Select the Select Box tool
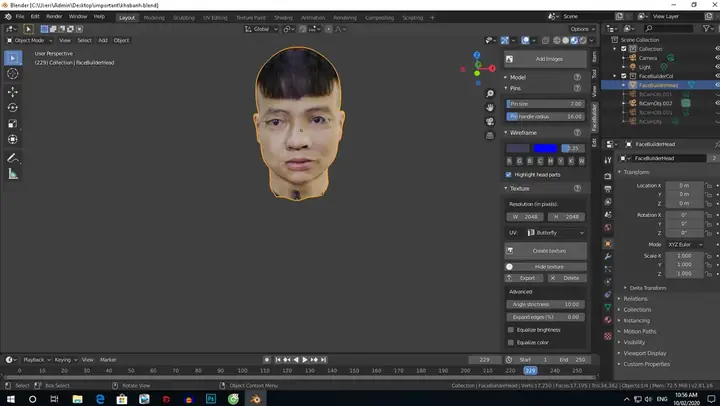This screenshot has height=406, width=720. pyautogui.click(x=13, y=58)
